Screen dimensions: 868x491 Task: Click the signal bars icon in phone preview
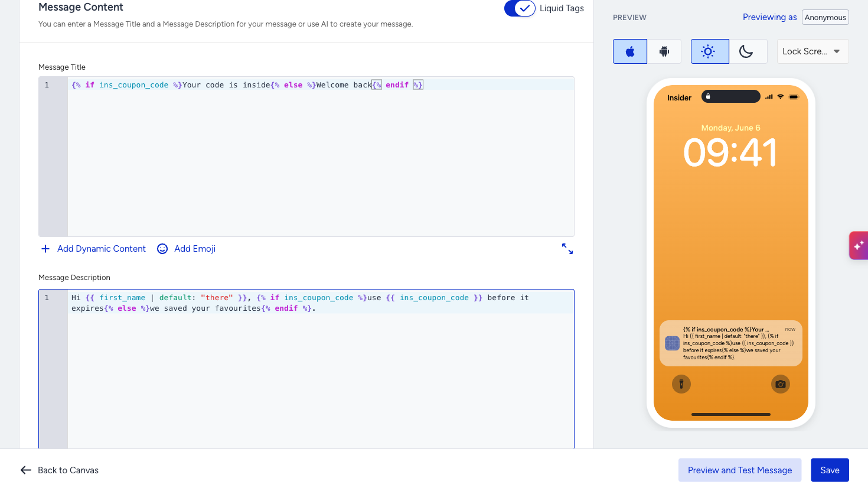[769, 97]
